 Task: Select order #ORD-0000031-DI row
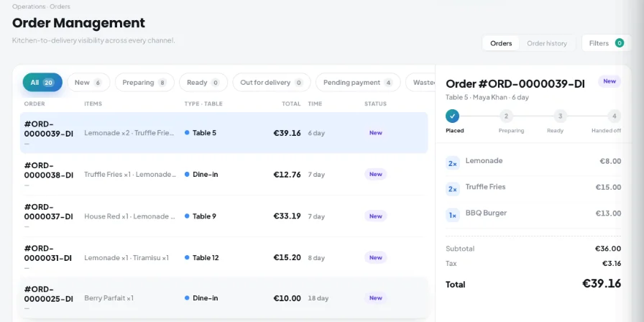pos(224,257)
